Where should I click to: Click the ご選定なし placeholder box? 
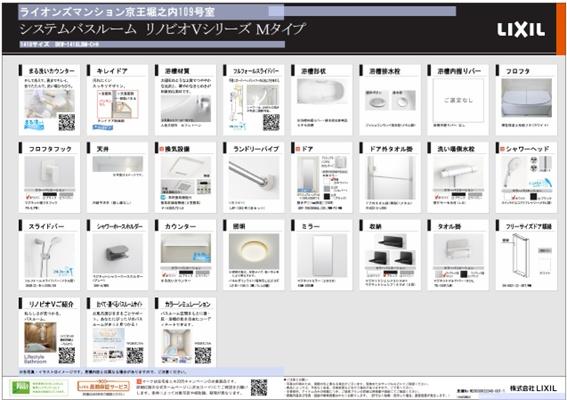[458, 100]
